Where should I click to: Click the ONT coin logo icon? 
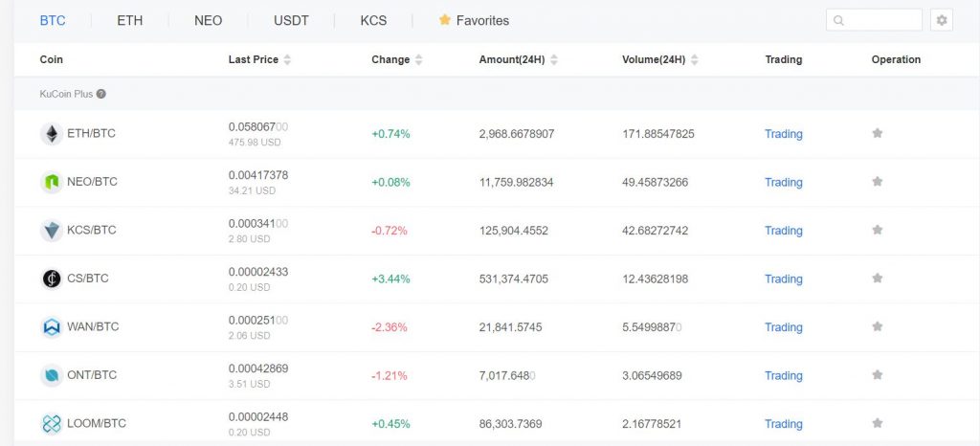pyautogui.click(x=52, y=375)
